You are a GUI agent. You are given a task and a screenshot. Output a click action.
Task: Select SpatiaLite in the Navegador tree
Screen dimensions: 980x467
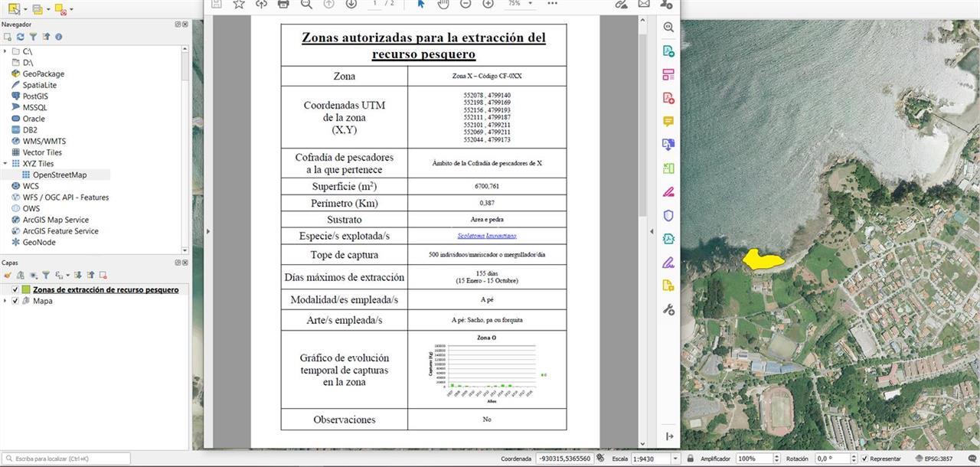34,85
